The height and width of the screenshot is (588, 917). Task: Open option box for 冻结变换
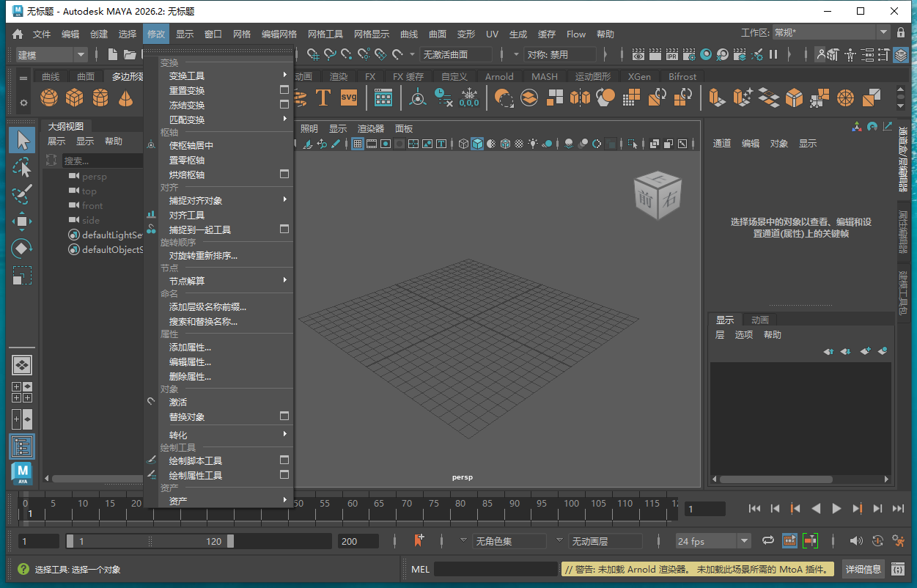[284, 104]
